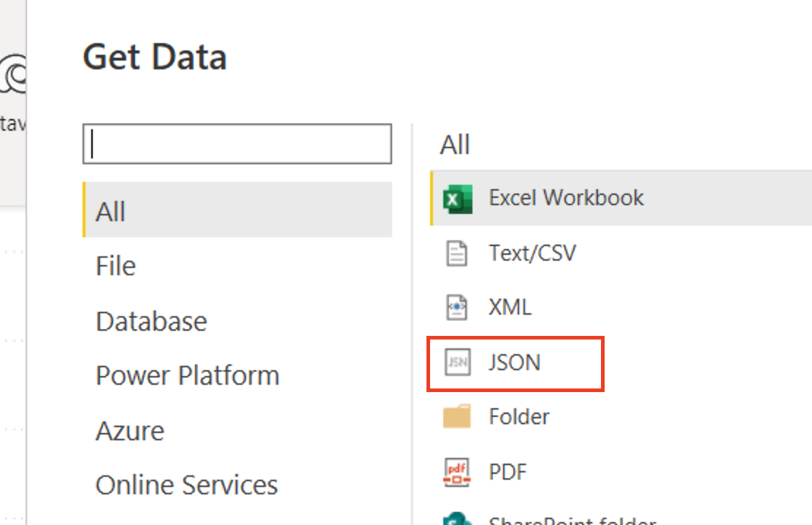Open the Database category
The width and height of the screenshot is (812, 525).
click(151, 321)
